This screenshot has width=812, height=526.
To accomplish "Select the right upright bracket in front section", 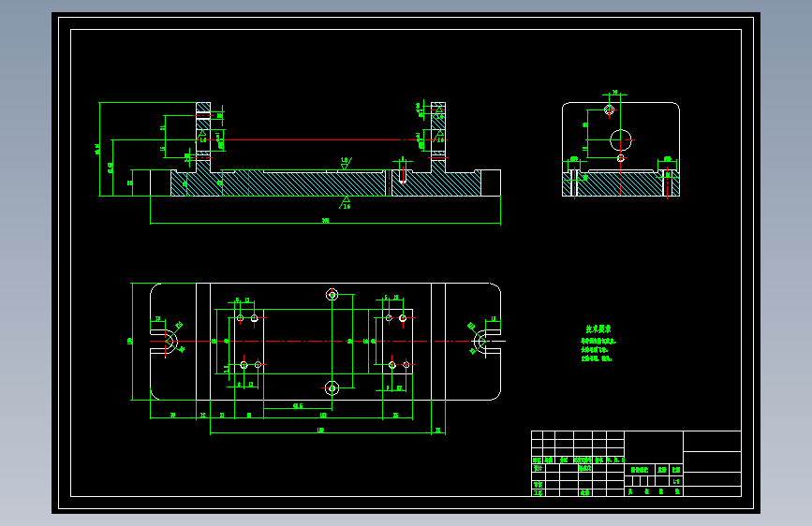I will click(438, 138).
